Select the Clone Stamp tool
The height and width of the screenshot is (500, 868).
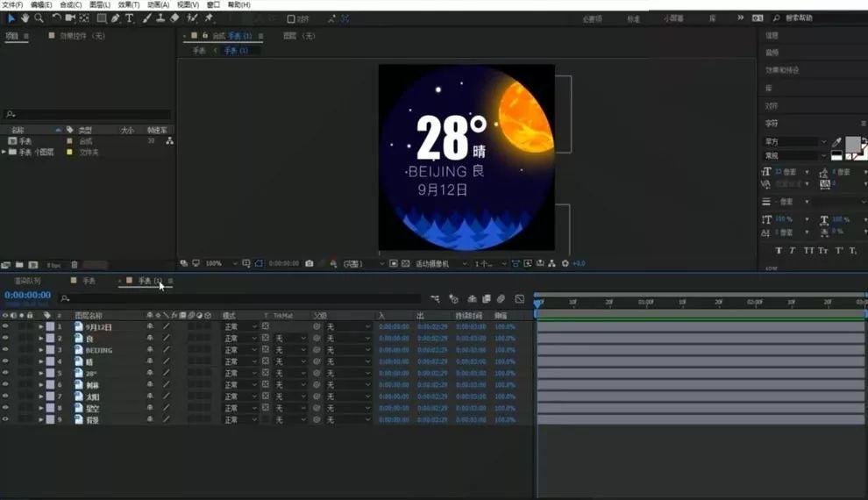click(160, 18)
